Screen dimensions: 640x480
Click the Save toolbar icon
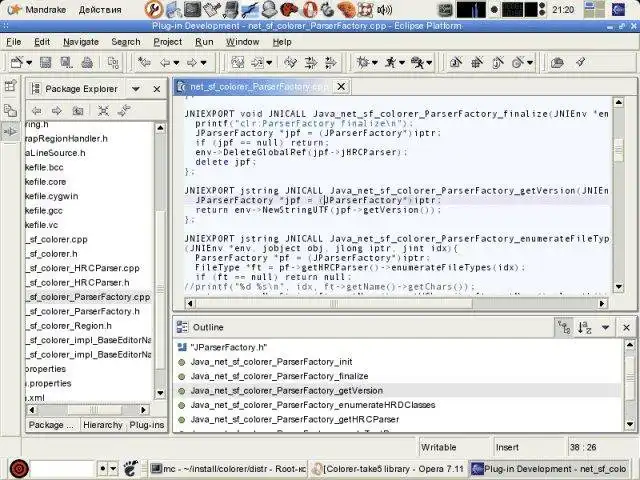point(45,62)
